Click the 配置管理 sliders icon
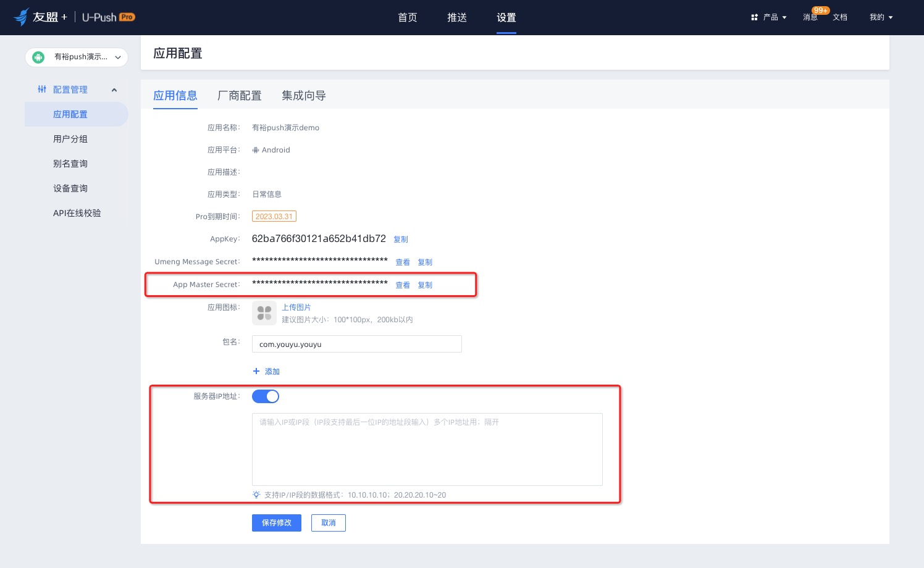This screenshot has width=924, height=568. [42, 90]
